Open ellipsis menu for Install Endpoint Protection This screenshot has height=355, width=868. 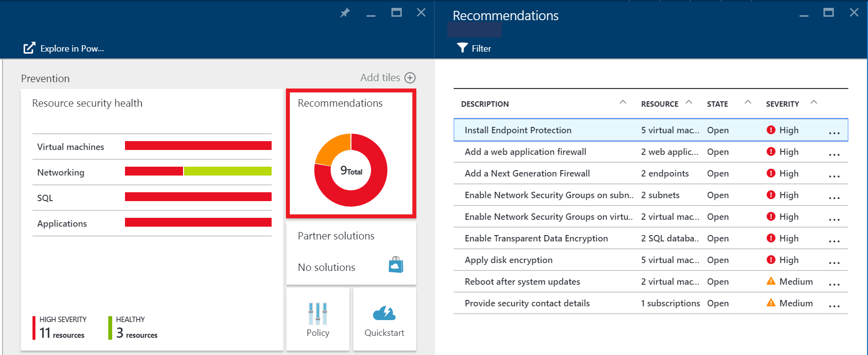[834, 133]
